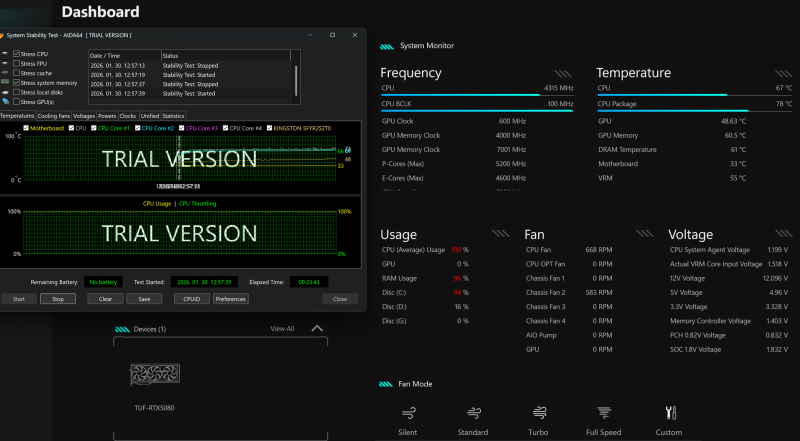
Task: Click the Disc (C:) 94 % usage value
Action: pos(461,292)
